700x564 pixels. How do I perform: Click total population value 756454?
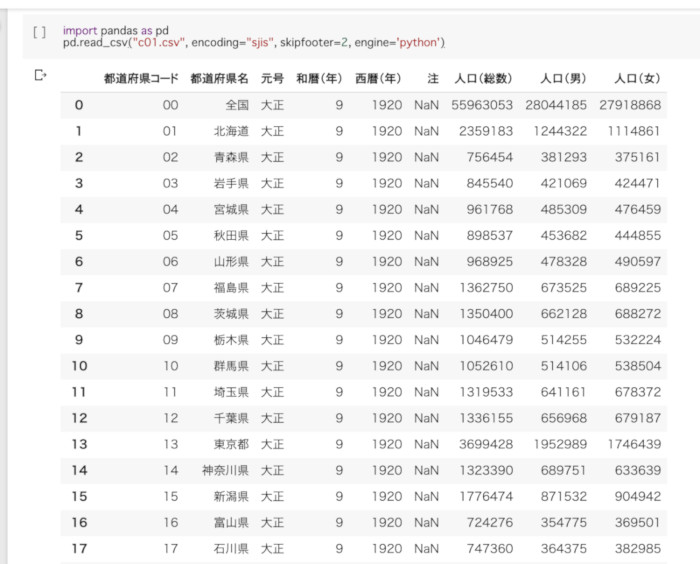[490, 157]
